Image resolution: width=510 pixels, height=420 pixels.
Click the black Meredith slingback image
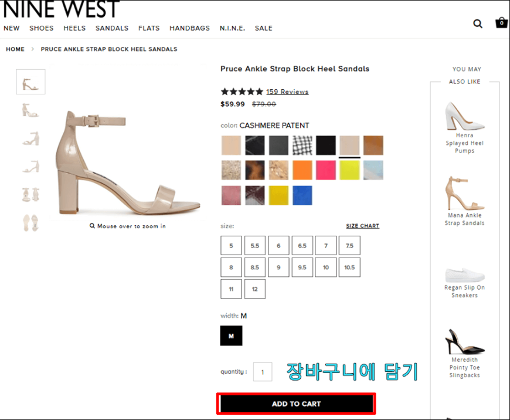coord(464,341)
